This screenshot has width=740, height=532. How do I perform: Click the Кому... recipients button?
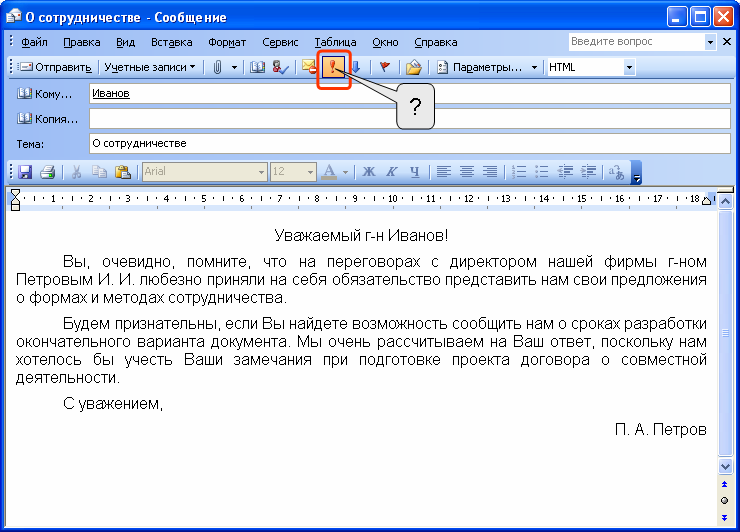(x=45, y=94)
